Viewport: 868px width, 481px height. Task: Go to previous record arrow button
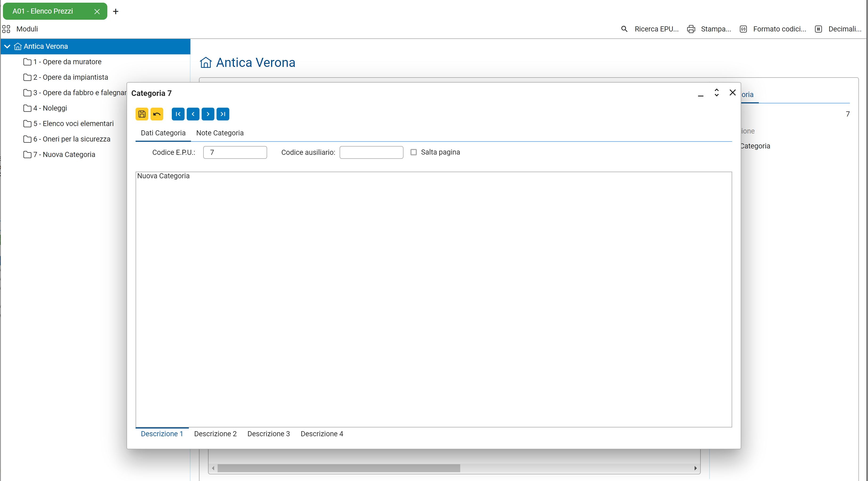[x=193, y=114]
